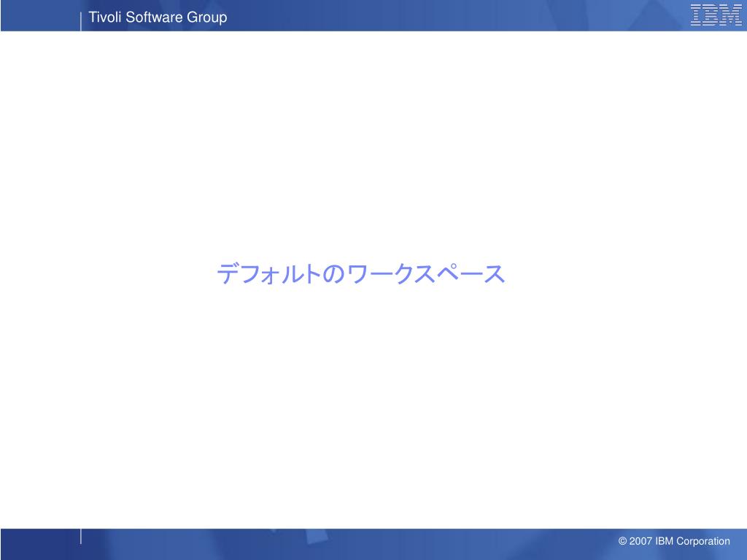747x560 pixels.
Task: Click the IBM logo in header
Action: coord(716,15)
